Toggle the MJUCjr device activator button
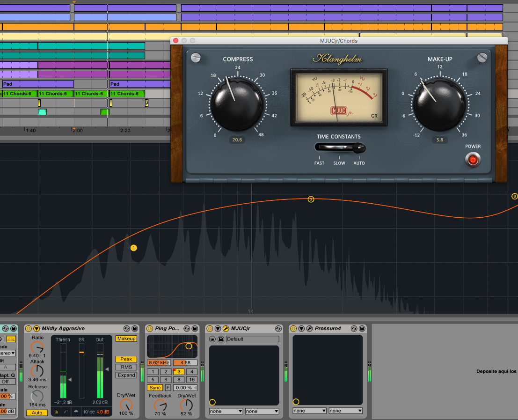The image size is (518, 420). 210,329
